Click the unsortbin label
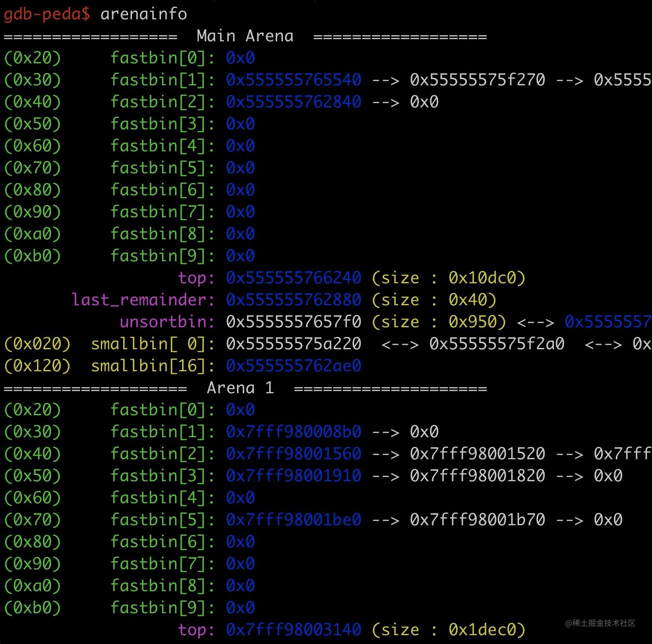The image size is (652, 644). pos(167,322)
